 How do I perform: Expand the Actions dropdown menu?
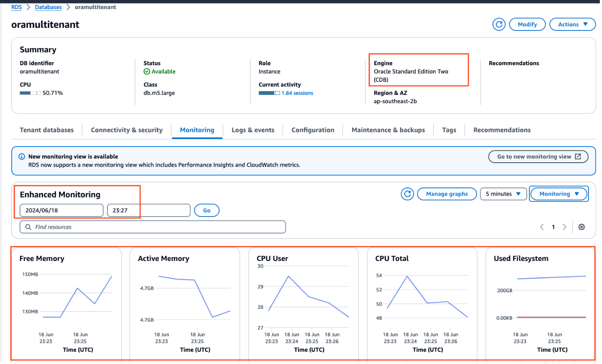tap(572, 24)
